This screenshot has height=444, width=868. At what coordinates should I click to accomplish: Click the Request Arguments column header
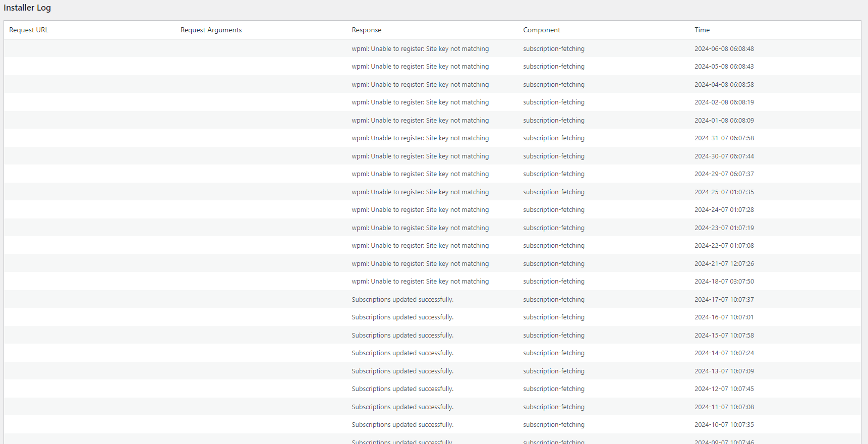point(211,30)
